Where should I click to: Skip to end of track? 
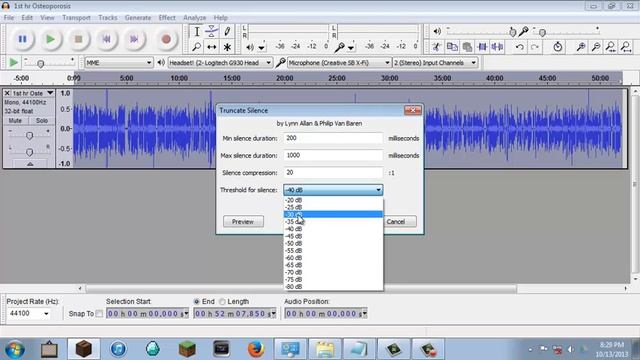(134, 39)
